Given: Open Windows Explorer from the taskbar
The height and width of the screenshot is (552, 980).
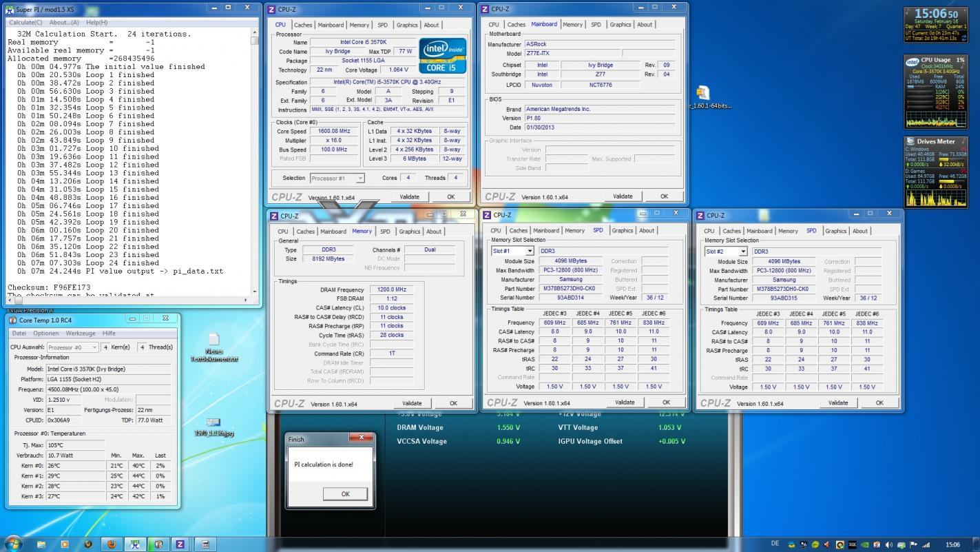Looking at the screenshot, I should [41, 544].
